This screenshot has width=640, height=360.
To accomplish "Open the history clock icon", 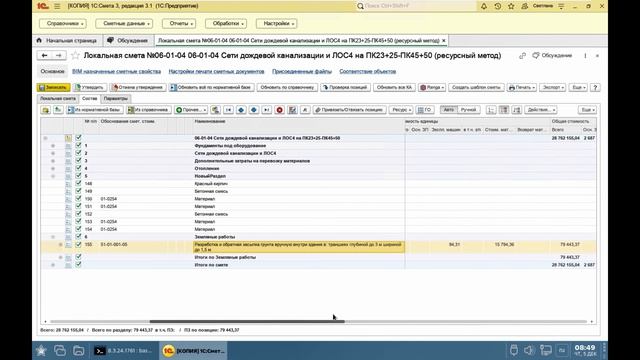I will (498, 6).
